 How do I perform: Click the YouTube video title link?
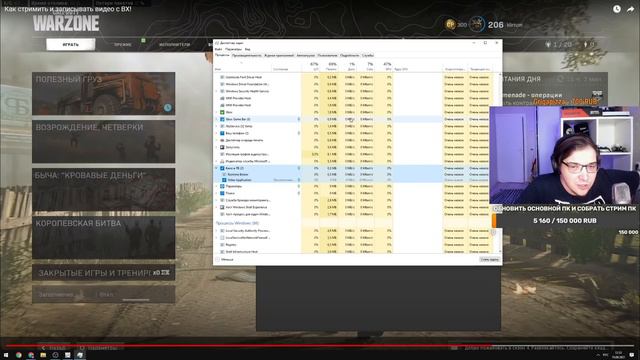[x=68, y=9]
